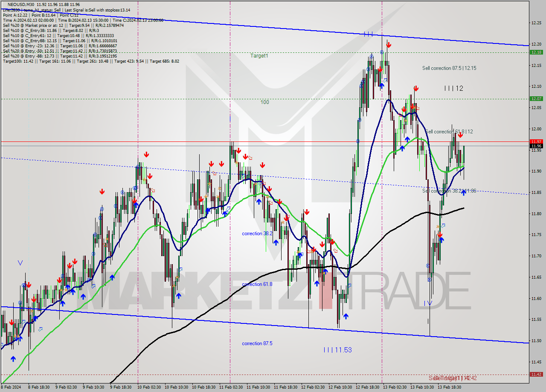Click the 11 Feb 18:30 time label
The image size is (546, 392).
pyautogui.click(x=285, y=387)
